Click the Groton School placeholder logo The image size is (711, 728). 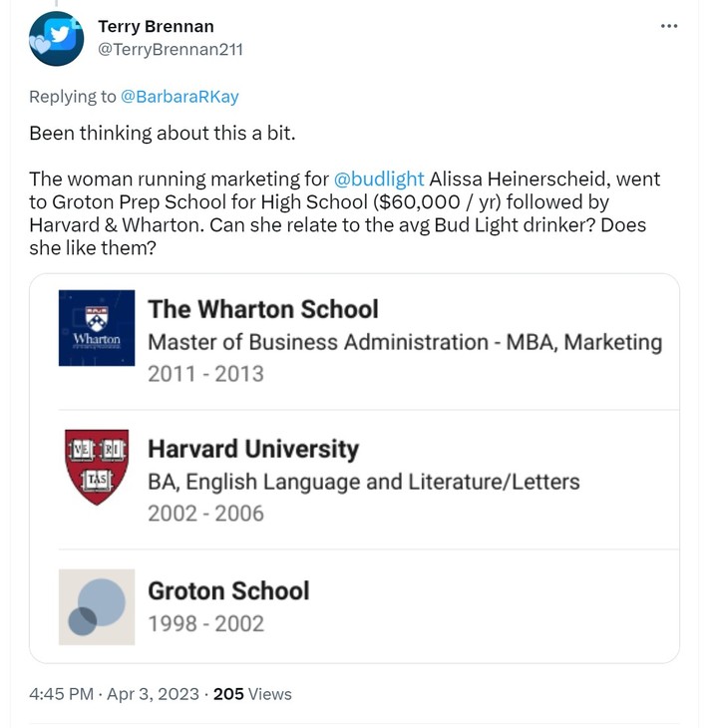[97, 606]
